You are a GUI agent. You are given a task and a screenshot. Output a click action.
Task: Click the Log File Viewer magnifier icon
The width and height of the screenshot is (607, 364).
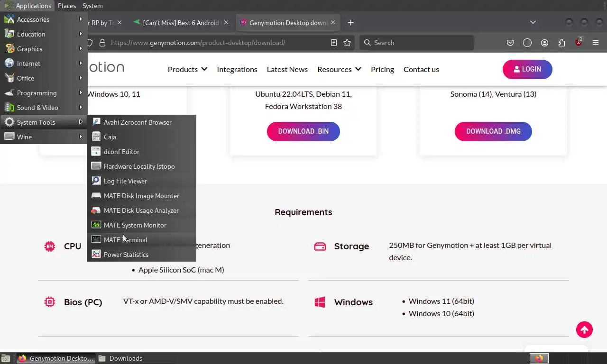[96, 181]
